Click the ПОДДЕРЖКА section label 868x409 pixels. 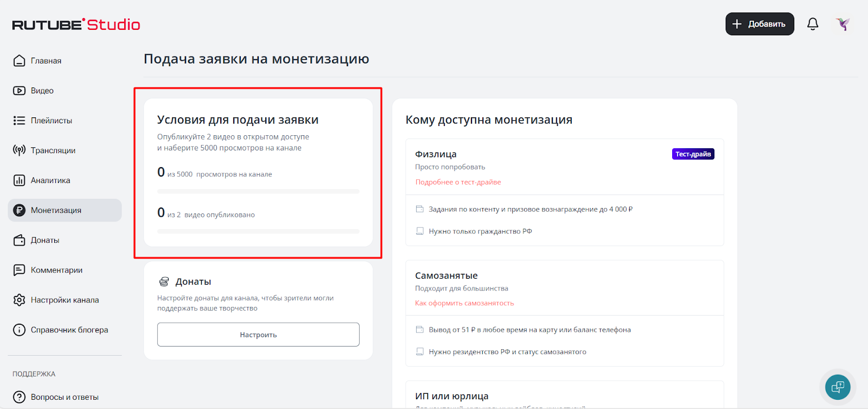coord(34,374)
